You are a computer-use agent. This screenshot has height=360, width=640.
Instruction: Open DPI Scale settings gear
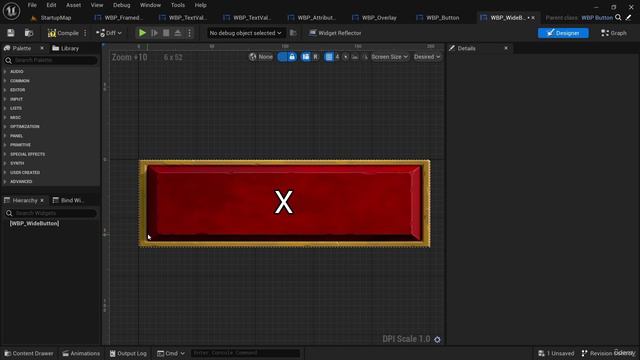click(437, 340)
